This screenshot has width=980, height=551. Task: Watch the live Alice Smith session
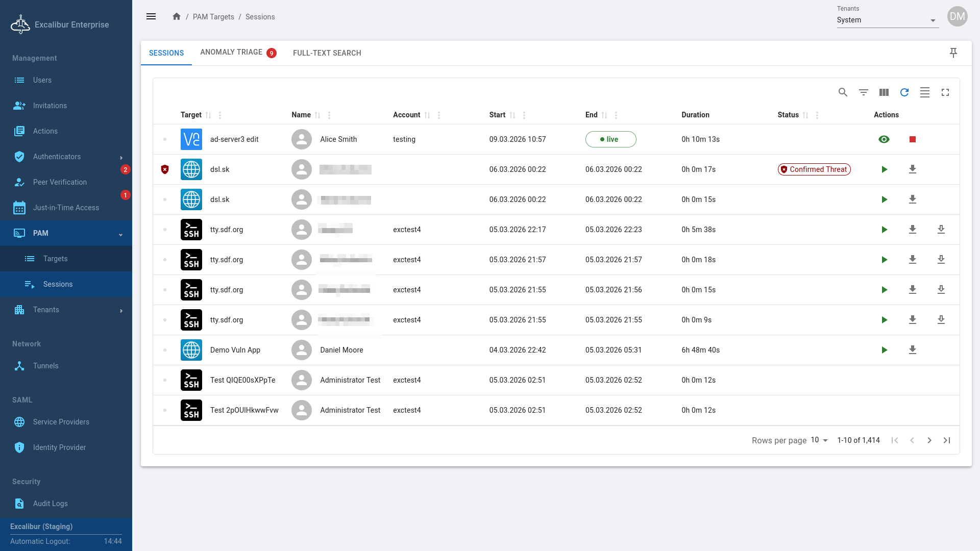tap(884, 139)
